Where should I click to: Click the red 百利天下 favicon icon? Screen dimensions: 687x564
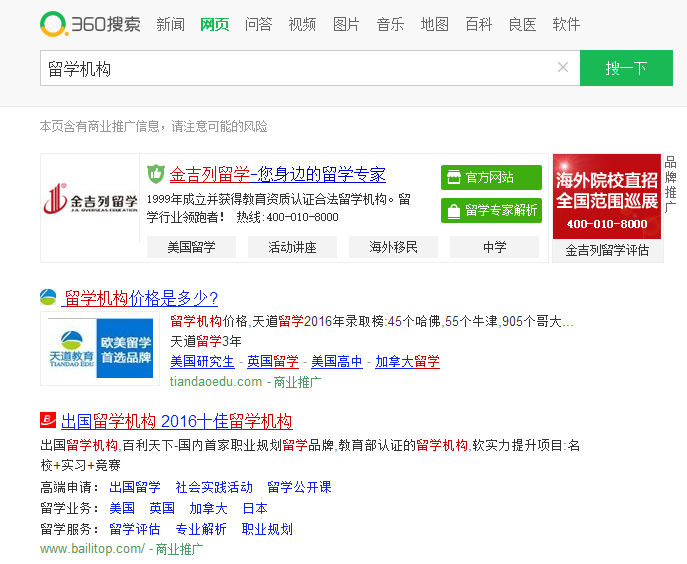tap(47, 420)
